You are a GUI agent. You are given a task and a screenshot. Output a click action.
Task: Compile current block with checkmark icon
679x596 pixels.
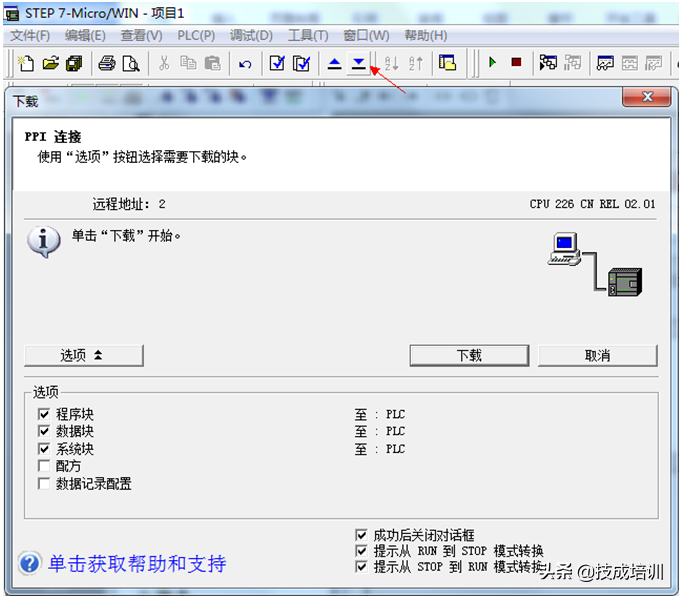(x=277, y=64)
